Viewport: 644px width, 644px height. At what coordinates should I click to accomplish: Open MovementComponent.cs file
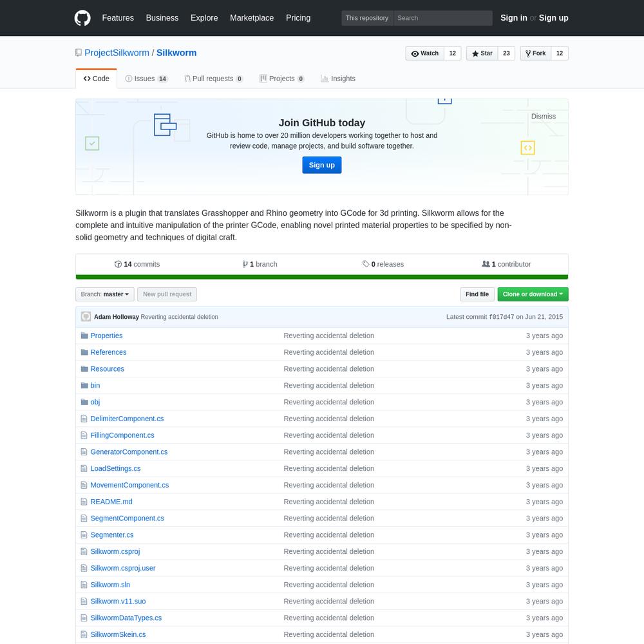pyautogui.click(x=129, y=485)
